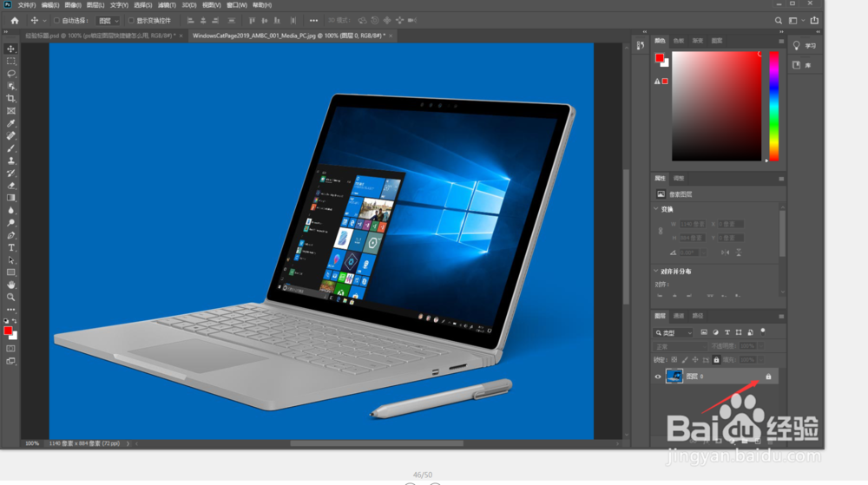Open the 图像(I) menu
Viewport: 868px width, 485px height.
tap(73, 5)
